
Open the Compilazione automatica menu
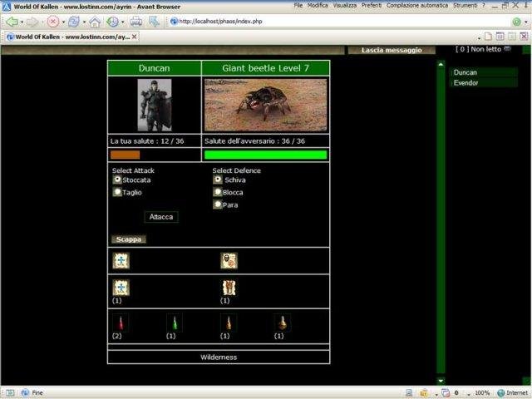pyautogui.click(x=417, y=6)
